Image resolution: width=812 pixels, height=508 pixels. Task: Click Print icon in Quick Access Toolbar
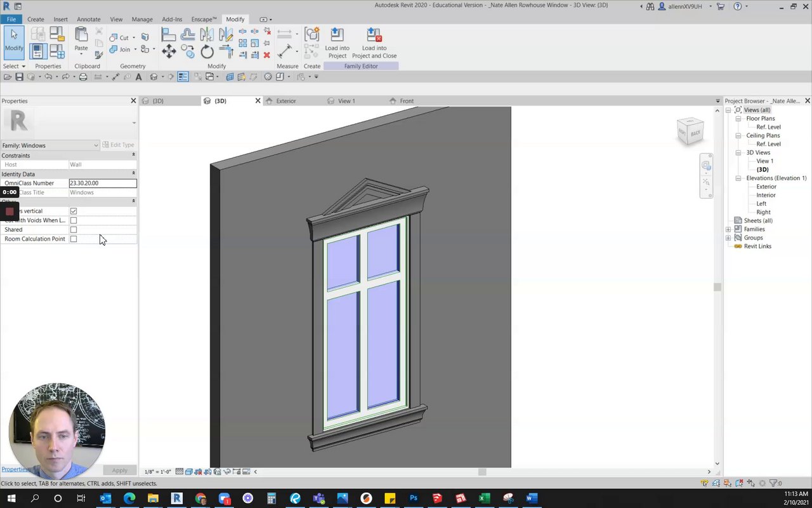tap(83, 77)
